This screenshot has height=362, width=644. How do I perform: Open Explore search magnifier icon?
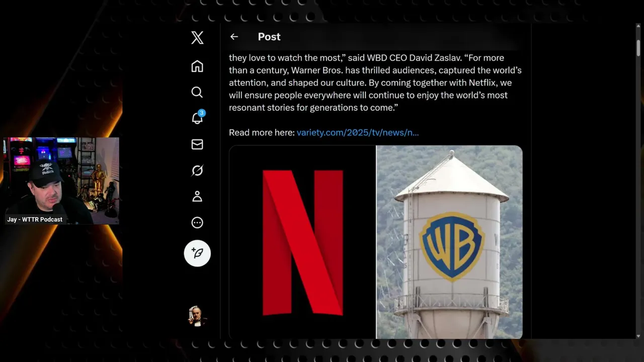pyautogui.click(x=197, y=92)
